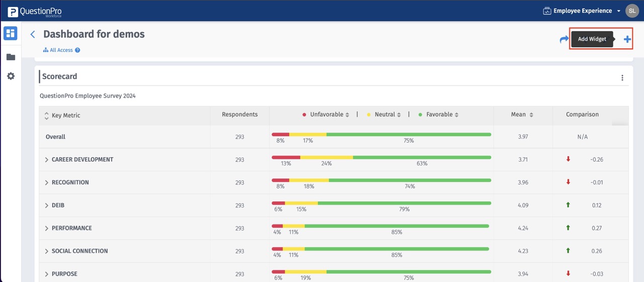Image resolution: width=644 pixels, height=282 pixels.
Task: Open the dashboard grid icon in sidebar
Action: click(x=11, y=34)
